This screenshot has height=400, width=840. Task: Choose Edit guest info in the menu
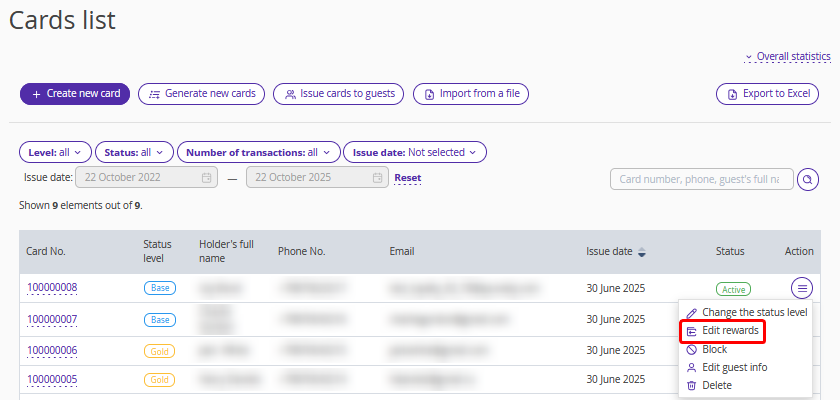tap(734, 367)
